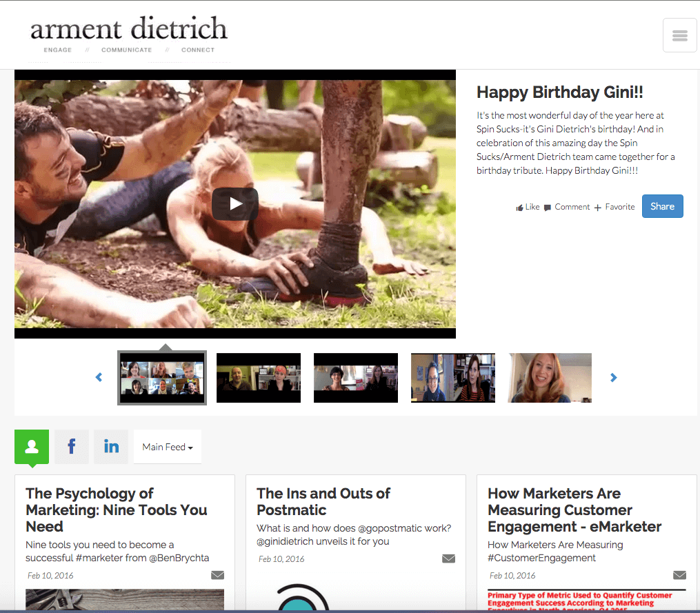Email the Psychology of Marketing post
This screenshot has width=700, height=613.
[217, 575]
